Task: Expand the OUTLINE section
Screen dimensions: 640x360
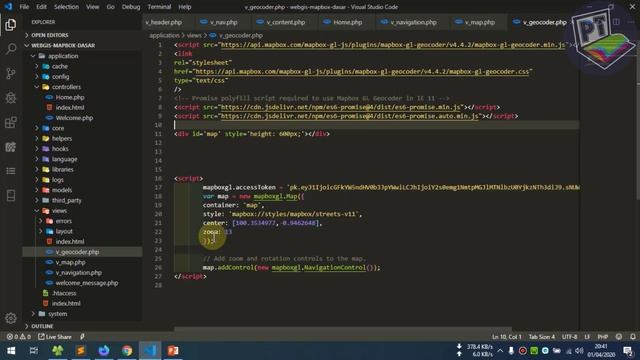Action: point(42,326)
